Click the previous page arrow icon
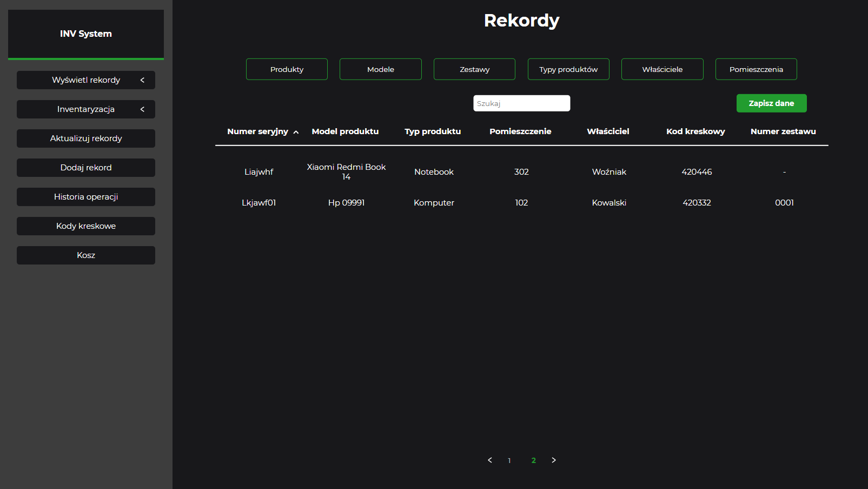868x489 pixels. point(490,460)
